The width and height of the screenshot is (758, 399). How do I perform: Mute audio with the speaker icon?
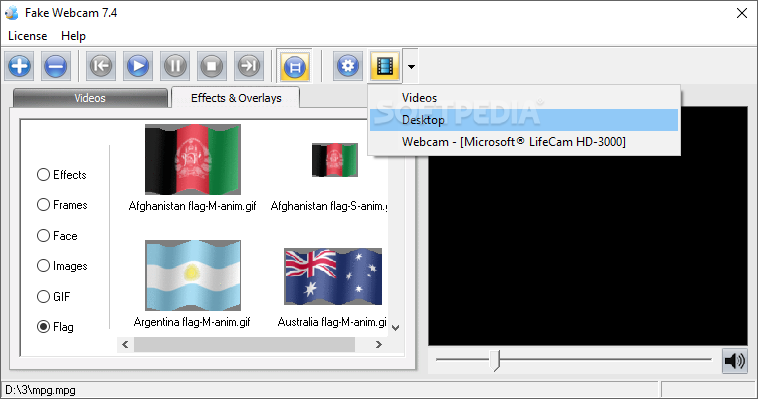click(735, 361)
